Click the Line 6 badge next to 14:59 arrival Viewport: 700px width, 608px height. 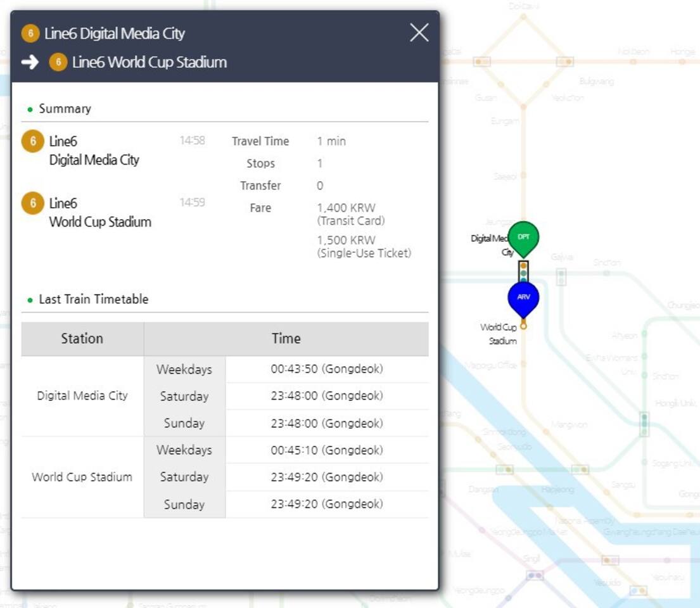(x=32, y=204)
